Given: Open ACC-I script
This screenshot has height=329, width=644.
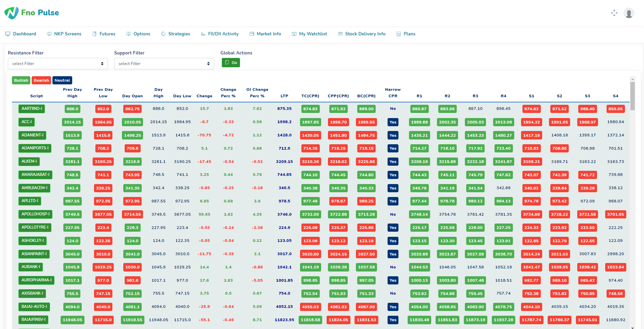Looking at the screenshot, I should click(x=27, y=122).
